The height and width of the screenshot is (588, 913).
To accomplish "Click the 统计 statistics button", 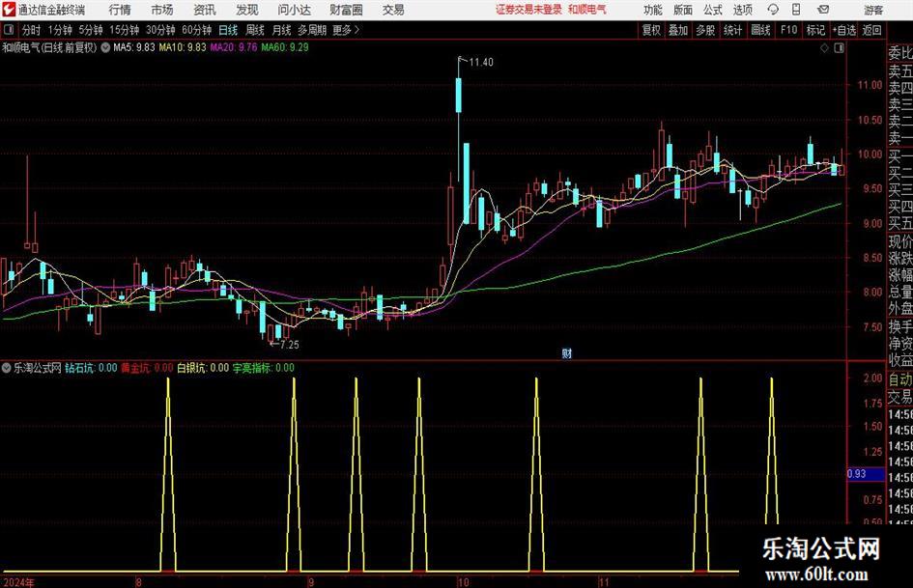I will pyautogui.click(x=732, y=30).
